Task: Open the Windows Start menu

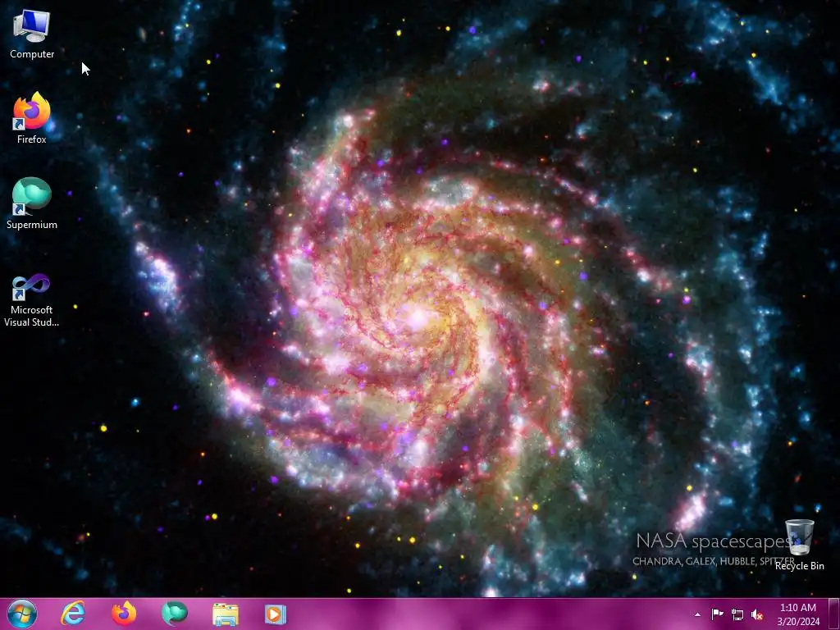Action: (x=22, y=614)
